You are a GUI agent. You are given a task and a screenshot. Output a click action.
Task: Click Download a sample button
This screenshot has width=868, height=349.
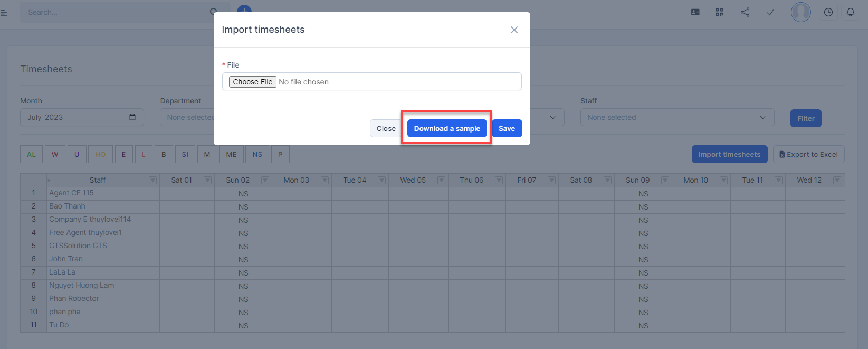click(x=447, y=128)
